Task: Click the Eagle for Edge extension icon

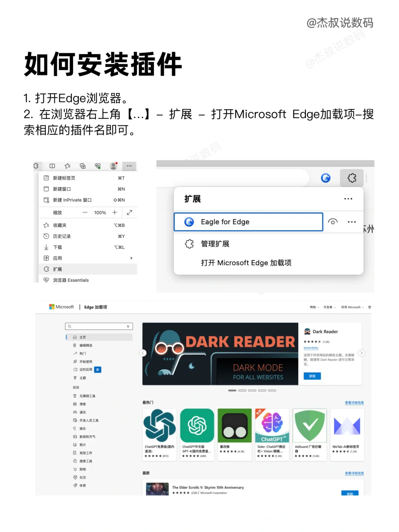Action: (x=190, y=222)
